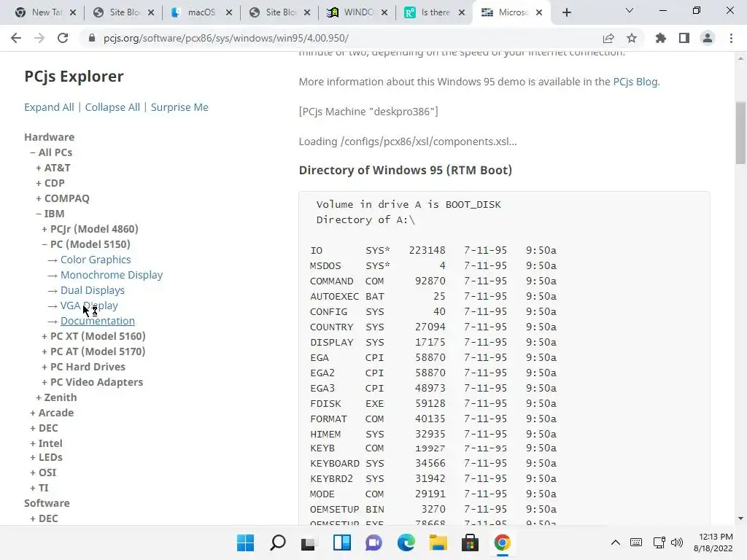Click the Surprise Me link
The image size is (747, 560).
click(x=179, y=107)
